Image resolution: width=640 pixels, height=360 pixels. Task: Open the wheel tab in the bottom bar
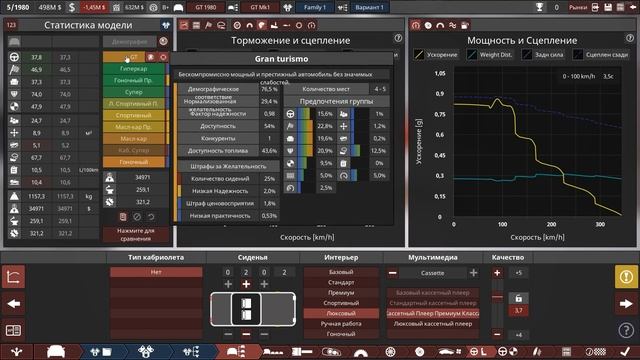pyautogui.click(x=390, y=351)
